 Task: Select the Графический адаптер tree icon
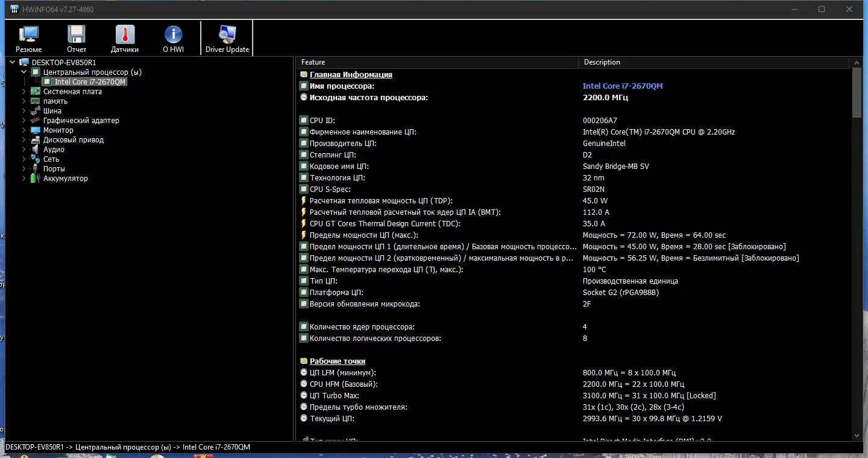point(36,121)
